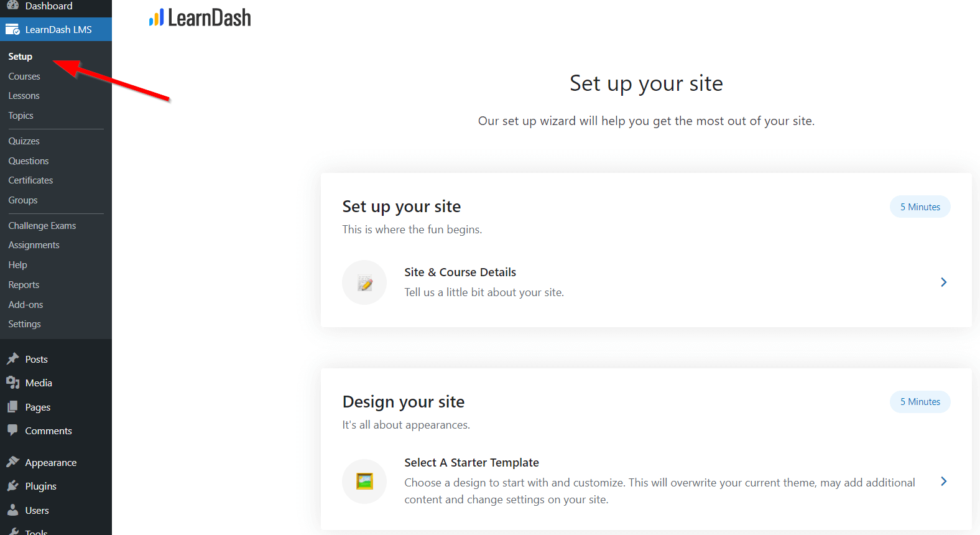
Task: Open Certificates submenu item
Action: tap(30, 180)
